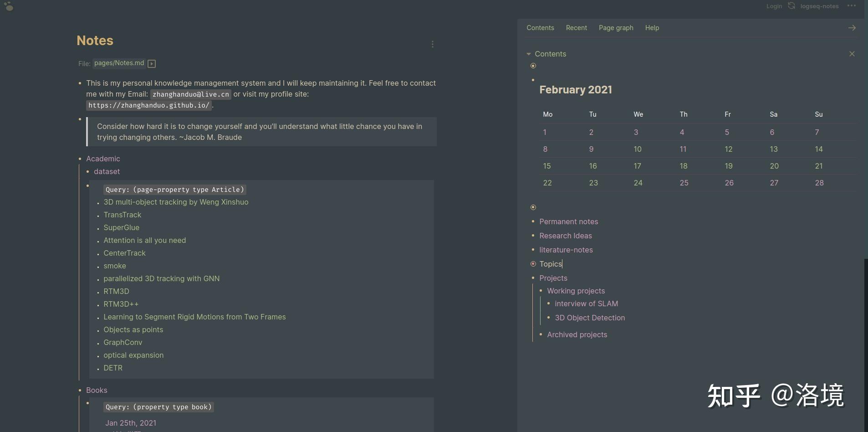The width and height of the screenshot is (868, 432).
Task: Click the Login link
Action: click(774, 6)
